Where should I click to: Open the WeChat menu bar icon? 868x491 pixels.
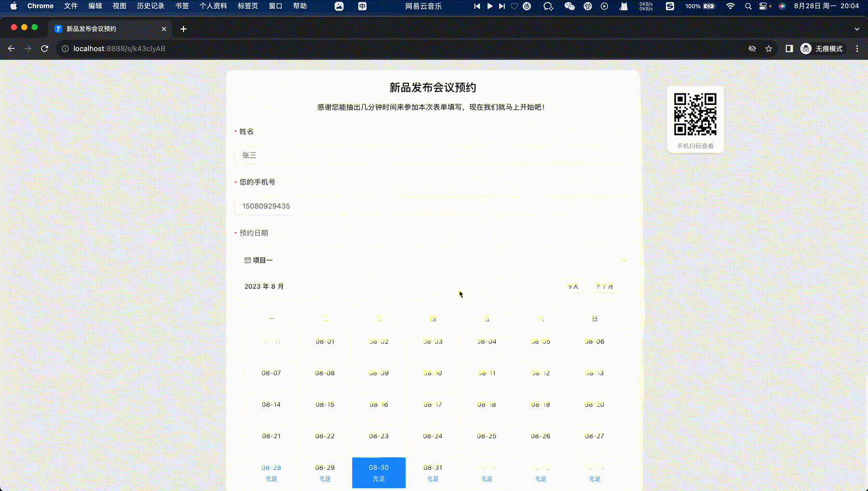click(x=569, y=6)
